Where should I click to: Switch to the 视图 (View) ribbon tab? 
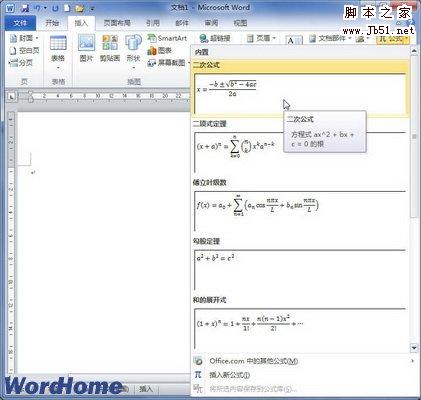[240, 23]
